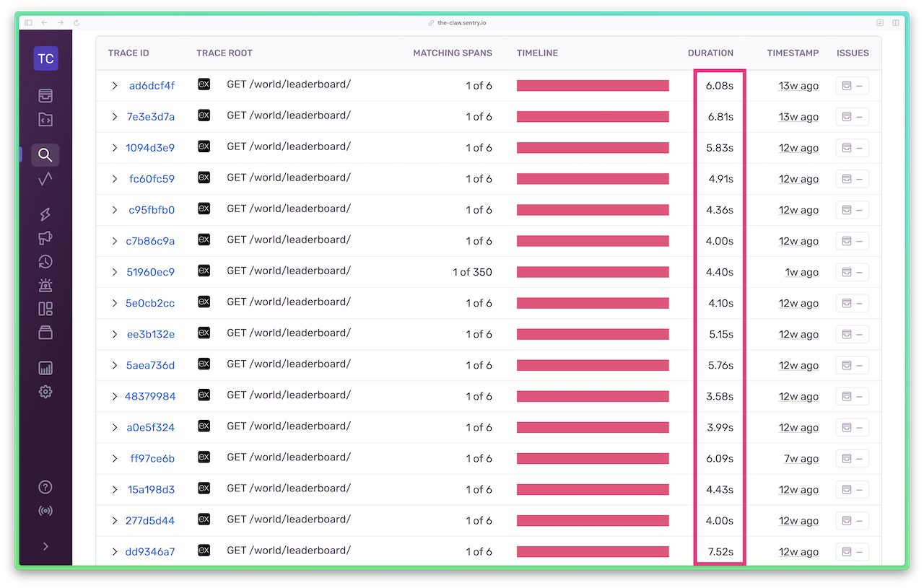Open trace link 277d5d44

[150, 520]
